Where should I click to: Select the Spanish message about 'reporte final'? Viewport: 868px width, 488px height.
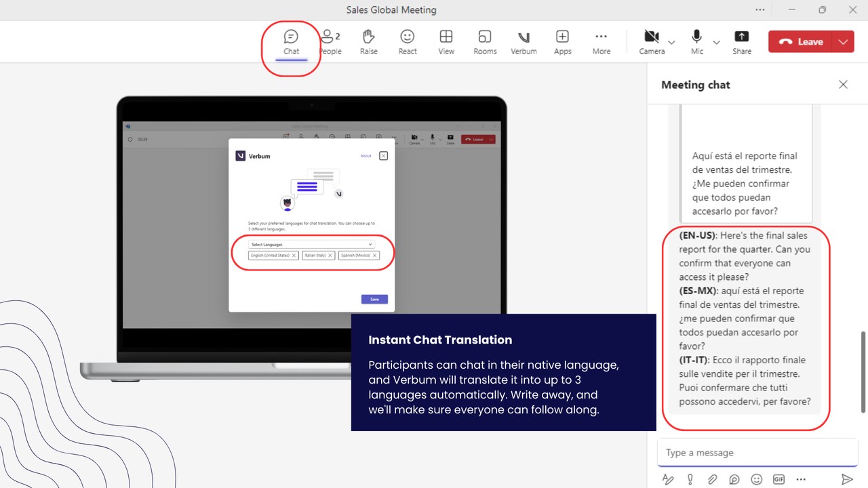pos(745,183)
